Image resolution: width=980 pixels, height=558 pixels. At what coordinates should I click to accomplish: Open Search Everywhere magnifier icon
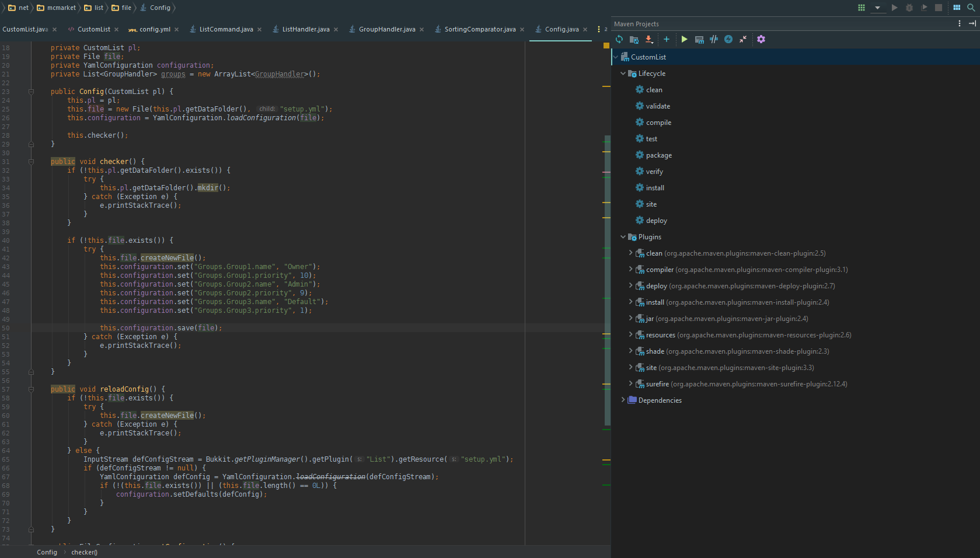pos(971,8)
